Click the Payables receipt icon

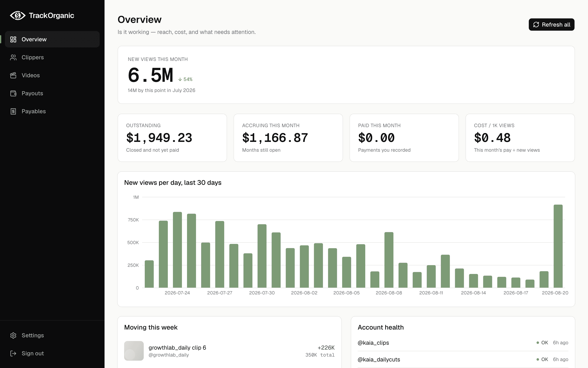(x=13, y=111)
